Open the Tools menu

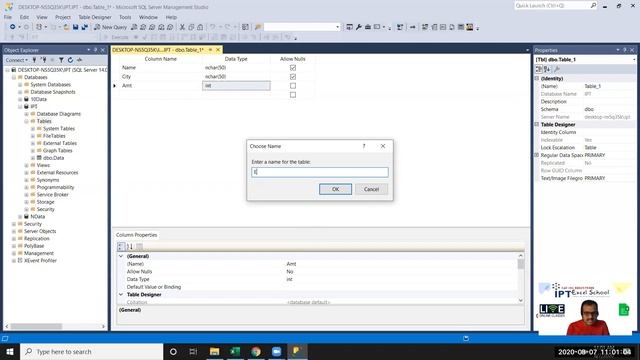[125, 17]
